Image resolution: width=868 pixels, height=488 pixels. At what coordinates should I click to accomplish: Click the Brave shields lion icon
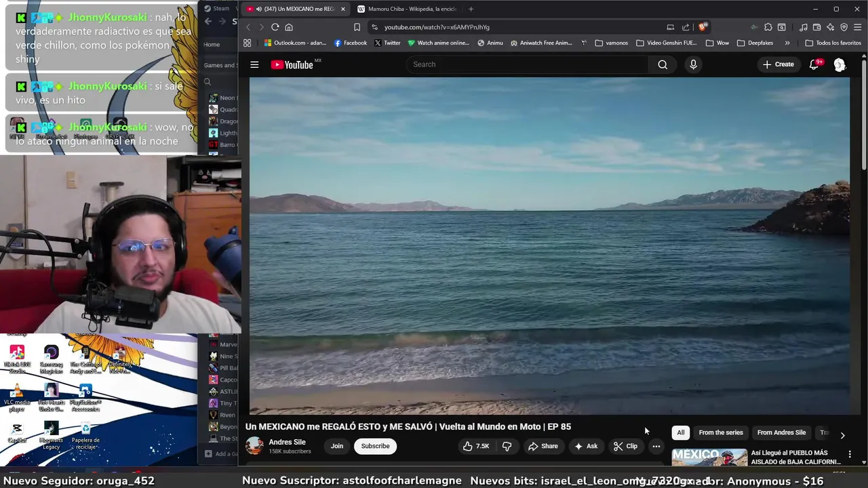(703, 27)
